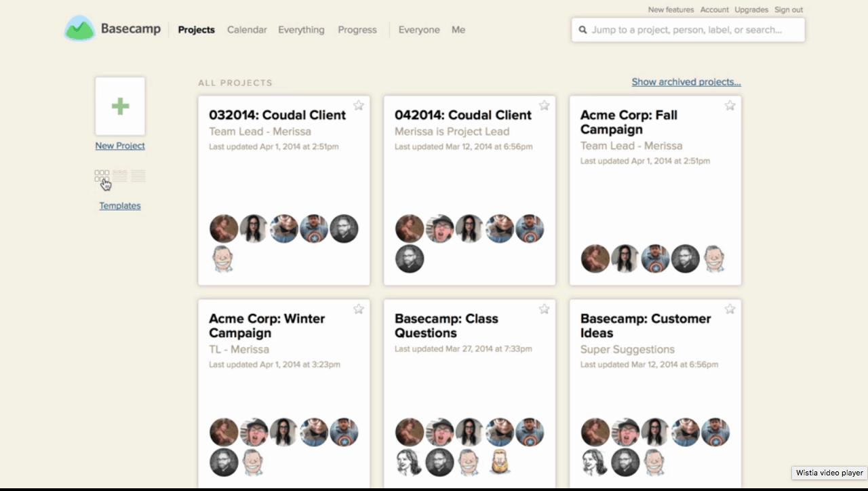Click the Basecamp logo icon

[x=80, y=28]
